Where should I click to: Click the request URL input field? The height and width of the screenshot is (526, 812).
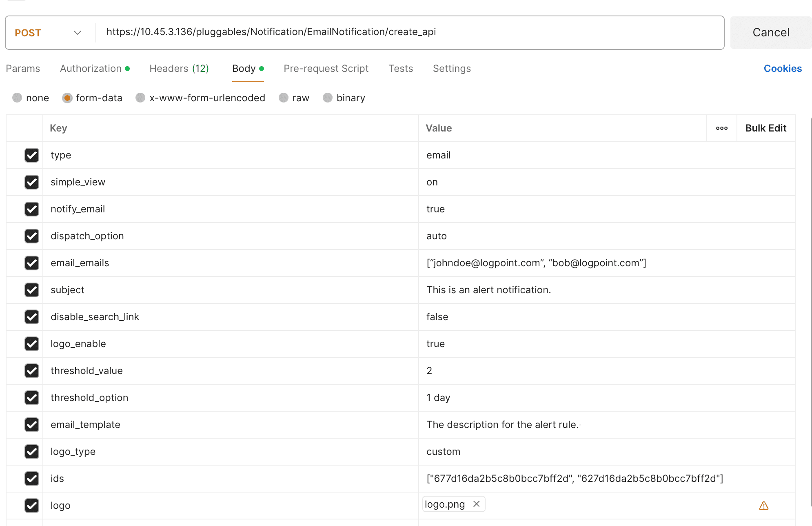(x=367, y=32)
